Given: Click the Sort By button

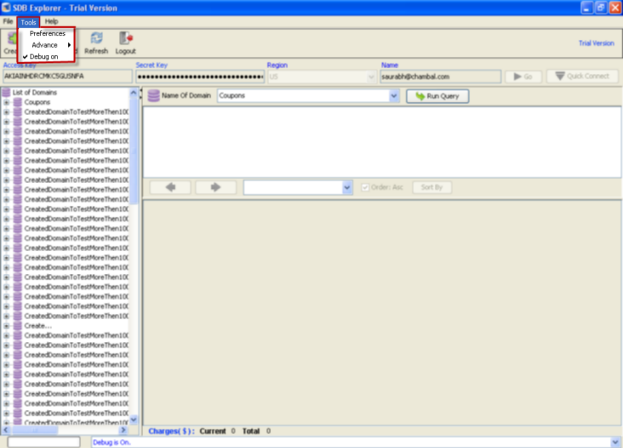Looking at the screenshot, I should tap(431, 187).
